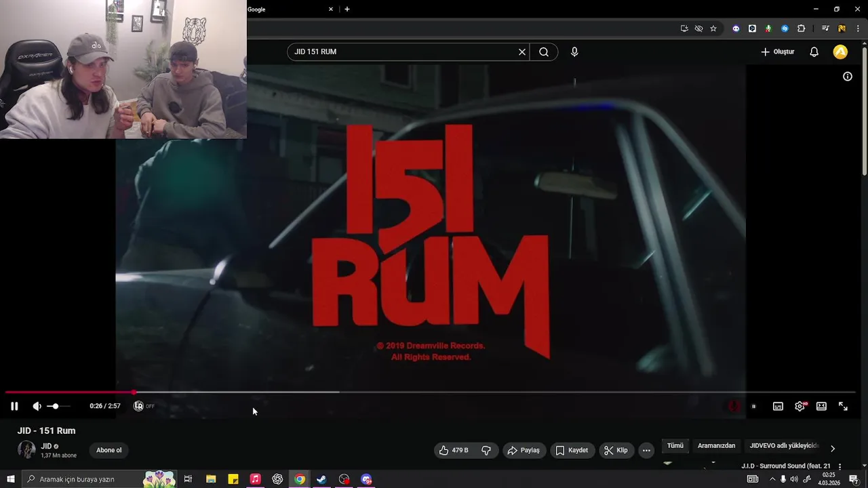Viewport: 868px width, 488px height.
Task: Open the YouTube account avatar menu
Action: pyautogui.click(x=840, y=52)
